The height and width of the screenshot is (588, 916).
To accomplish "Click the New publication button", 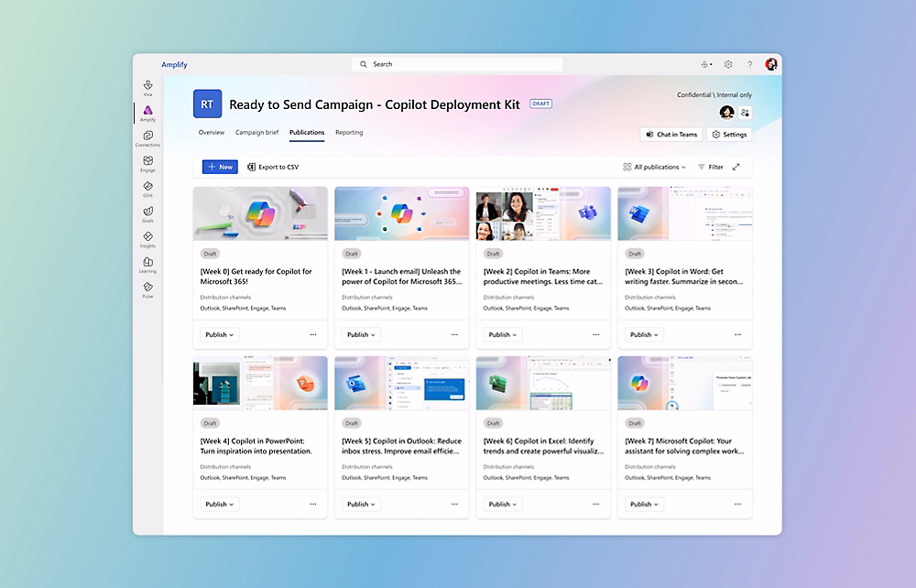I will point(220,167).
